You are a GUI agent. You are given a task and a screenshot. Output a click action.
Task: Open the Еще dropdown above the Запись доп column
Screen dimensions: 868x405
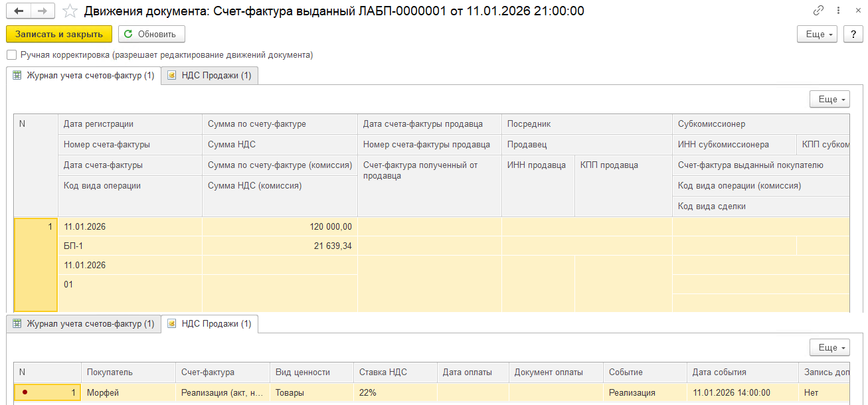click(829, 347)
